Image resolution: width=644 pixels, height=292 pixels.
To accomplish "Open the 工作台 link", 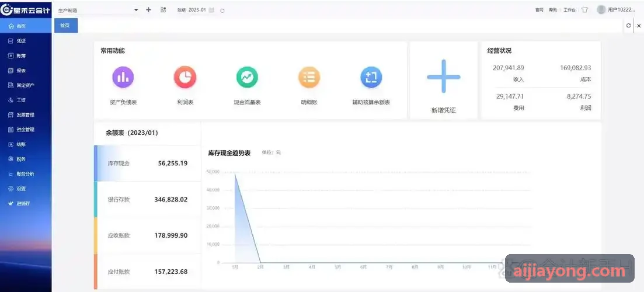I will (569, 11).
